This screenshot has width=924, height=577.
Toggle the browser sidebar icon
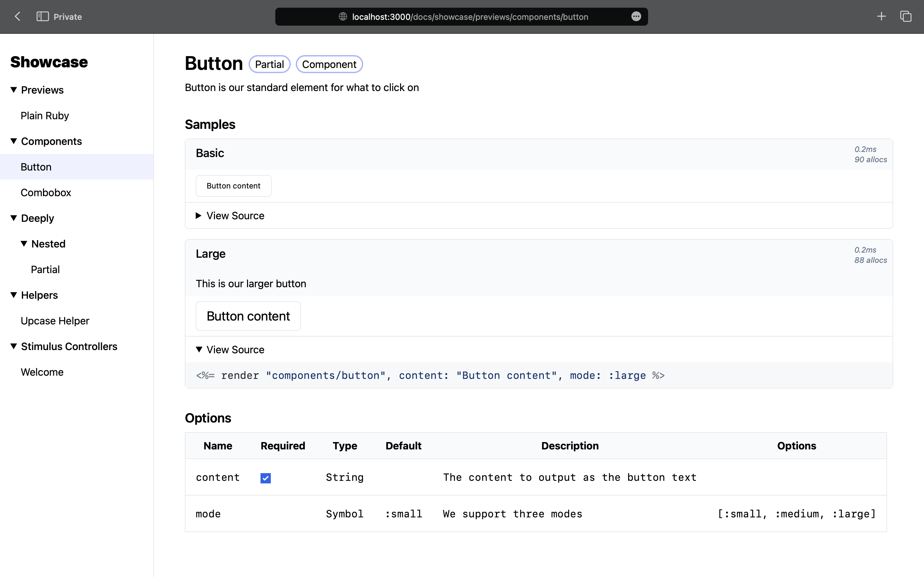[x=42, y=16]
